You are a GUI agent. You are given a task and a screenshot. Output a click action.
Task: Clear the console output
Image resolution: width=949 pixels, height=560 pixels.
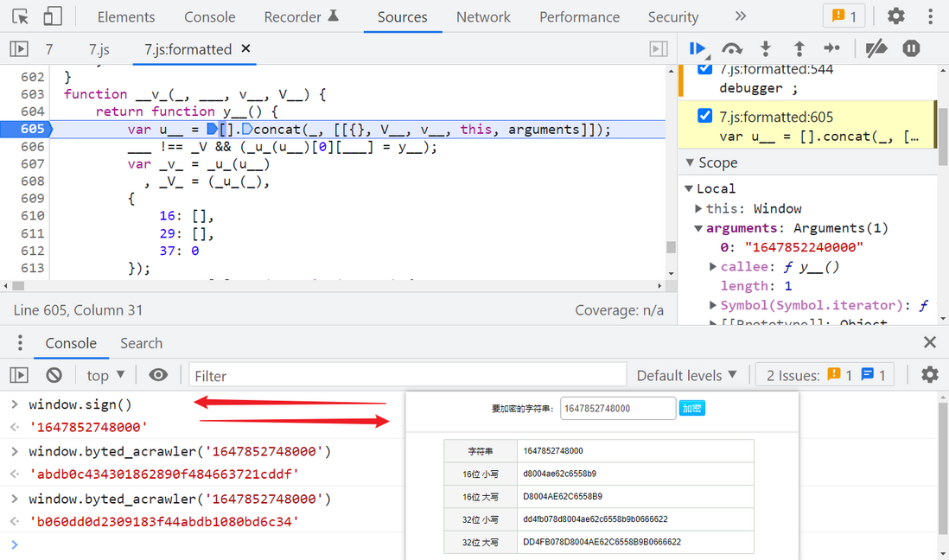click(54, 375)
